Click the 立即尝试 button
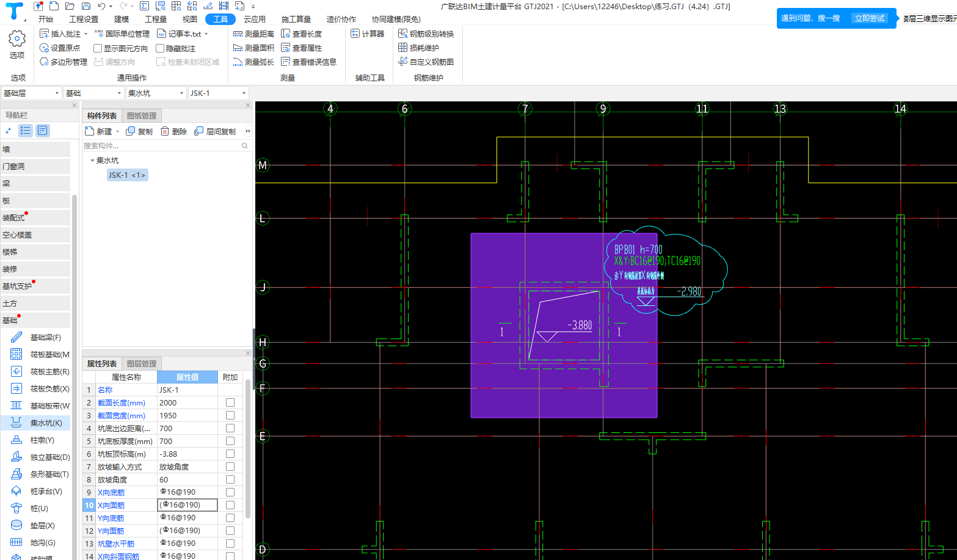 (x=870, y=18)
